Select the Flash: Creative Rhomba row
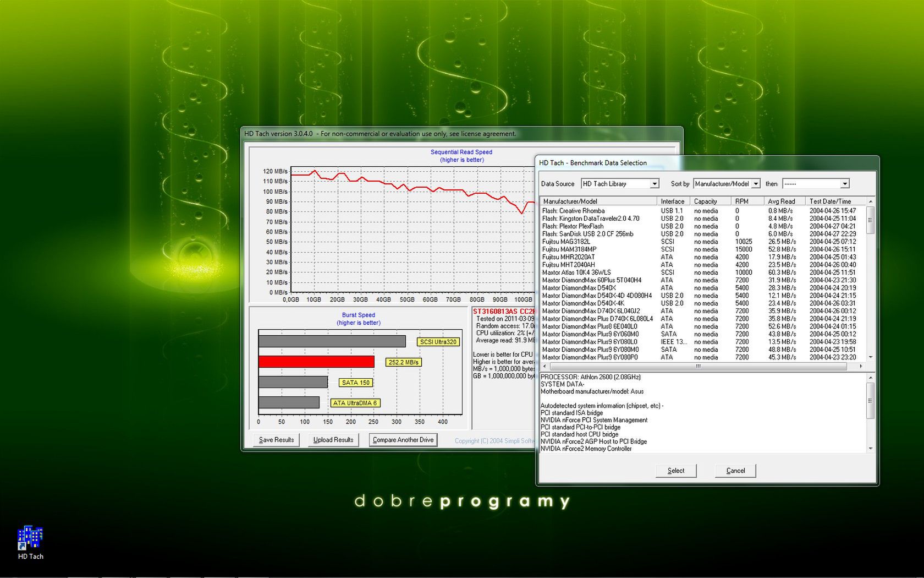 [x=703, y=211]
